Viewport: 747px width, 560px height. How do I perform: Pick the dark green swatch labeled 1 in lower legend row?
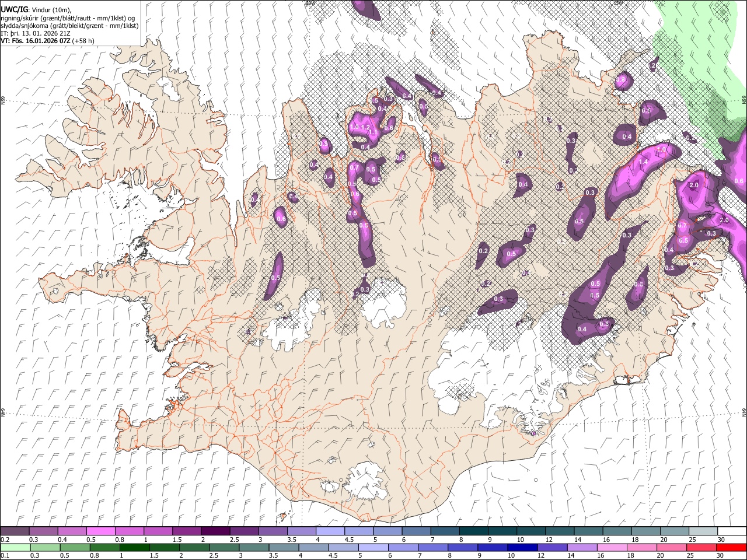coord(135,547)
